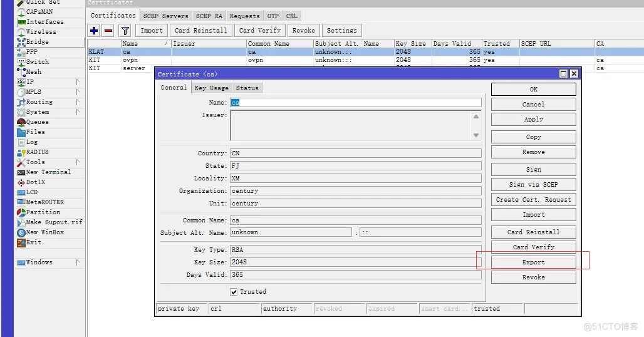Open the Files sidebar item

(x=35, y=132)
